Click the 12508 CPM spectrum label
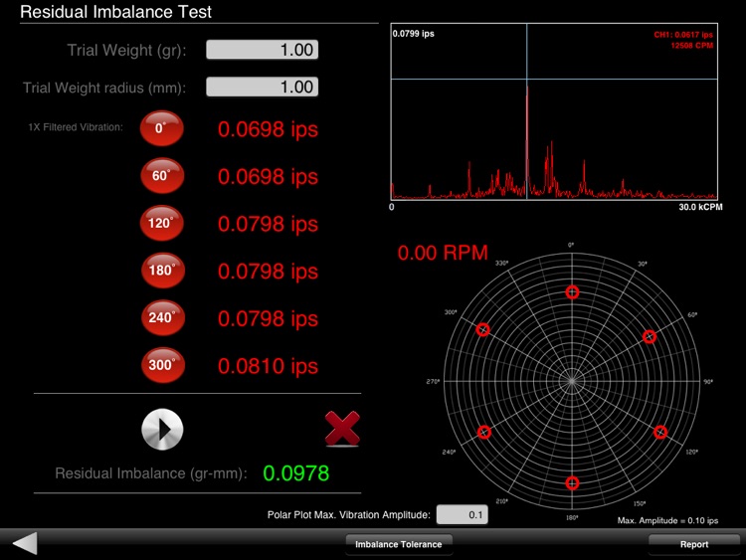Screen dimensions: 746x560 tap(691, 46)
